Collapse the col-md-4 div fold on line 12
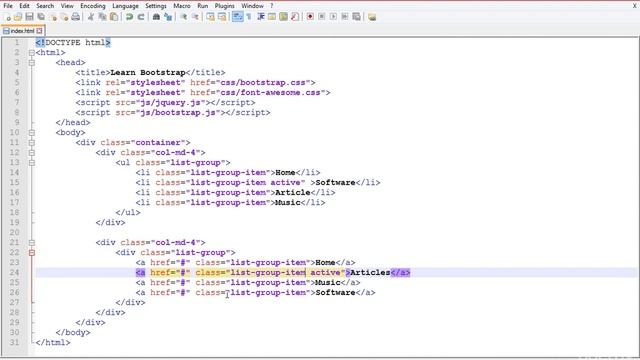 click(x=32, y=153)
